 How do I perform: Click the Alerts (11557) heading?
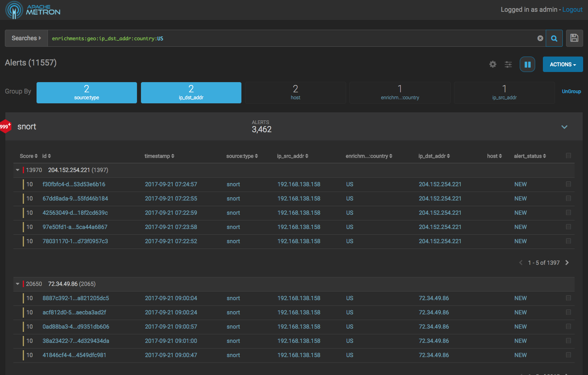pyautogui.click(x=31, y=63)
